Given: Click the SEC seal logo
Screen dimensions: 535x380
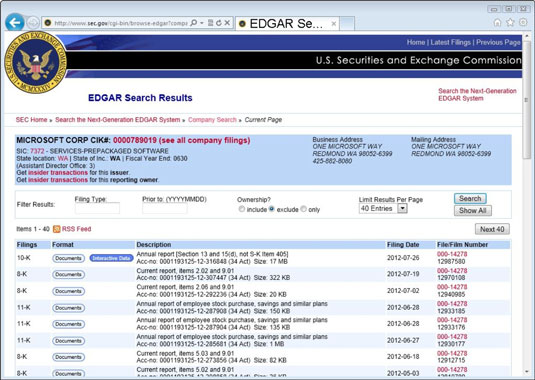Looking at the screenshot, I should point(35,62).
